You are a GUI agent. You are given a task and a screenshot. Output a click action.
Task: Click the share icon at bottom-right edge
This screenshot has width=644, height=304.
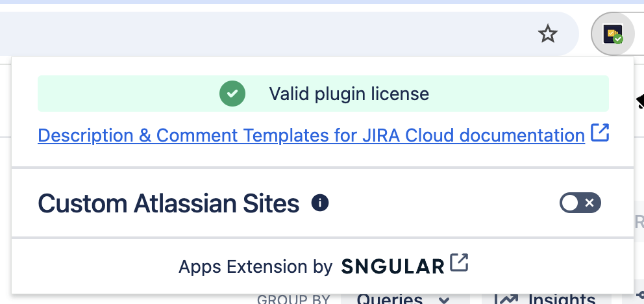640,296
